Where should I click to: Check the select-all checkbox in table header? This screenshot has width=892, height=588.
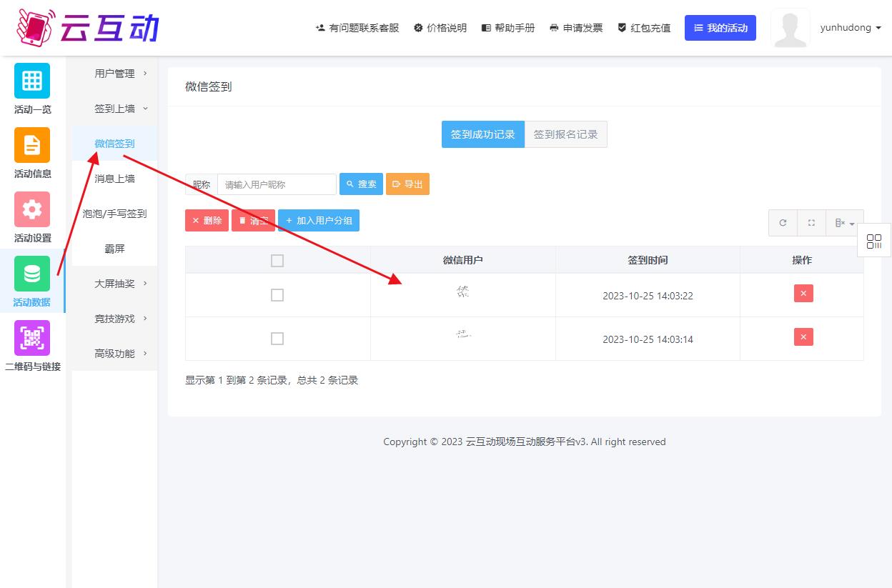click(x=277, y=261)
